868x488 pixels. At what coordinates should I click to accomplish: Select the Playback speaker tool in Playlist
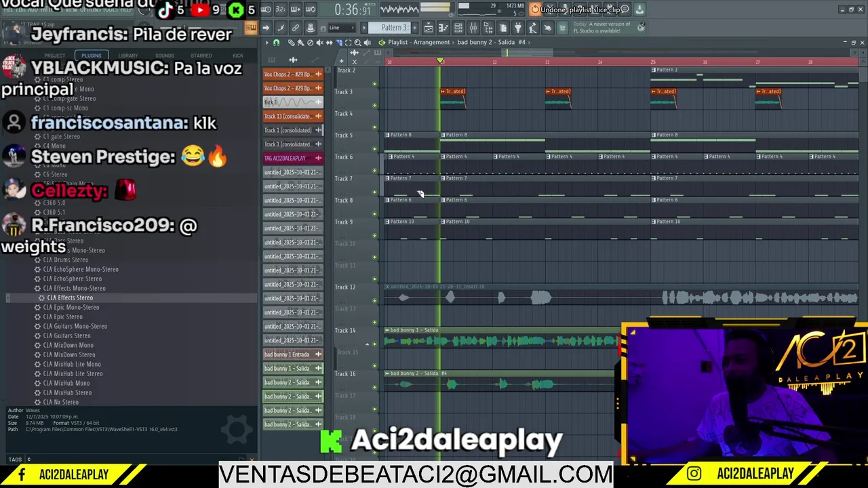[x=368, y=42]
